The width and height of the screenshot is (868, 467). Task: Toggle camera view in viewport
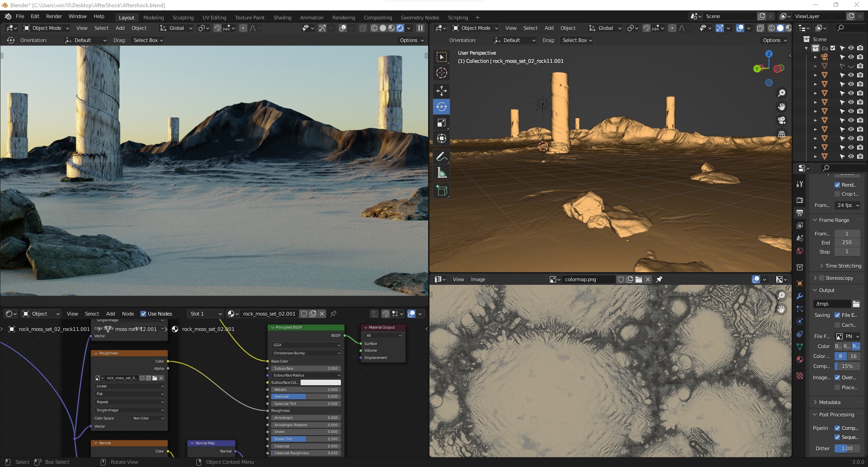pos(781,120)
